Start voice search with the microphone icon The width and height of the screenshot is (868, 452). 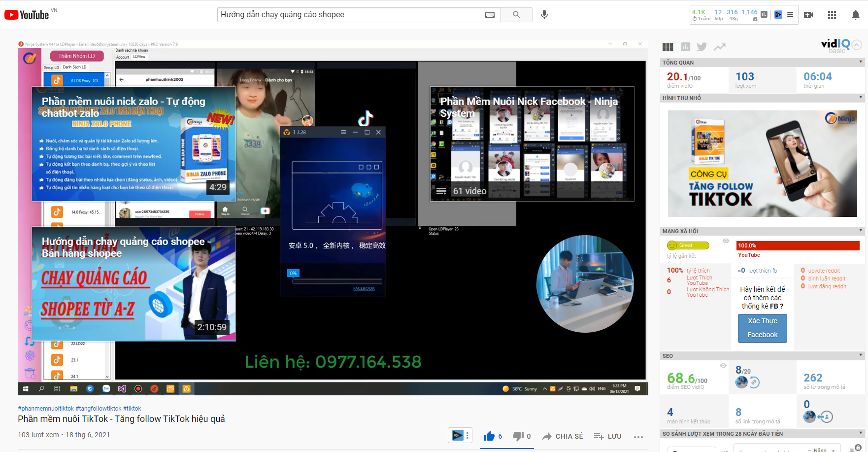(544, 15)
